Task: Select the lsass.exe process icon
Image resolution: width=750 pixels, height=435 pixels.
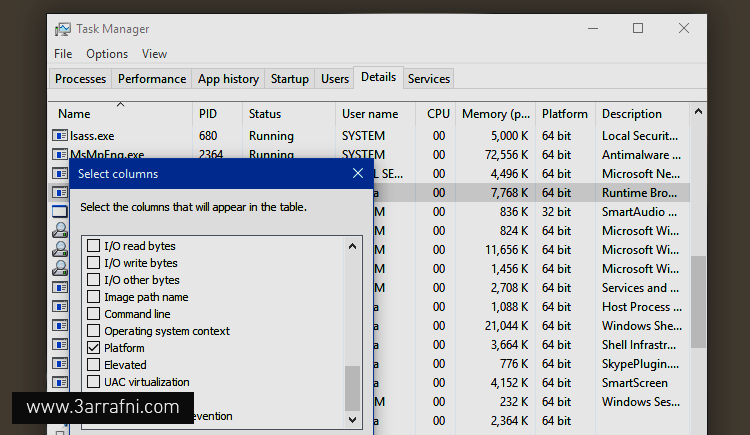Action: pyautogui.click(x=60, y=136)
